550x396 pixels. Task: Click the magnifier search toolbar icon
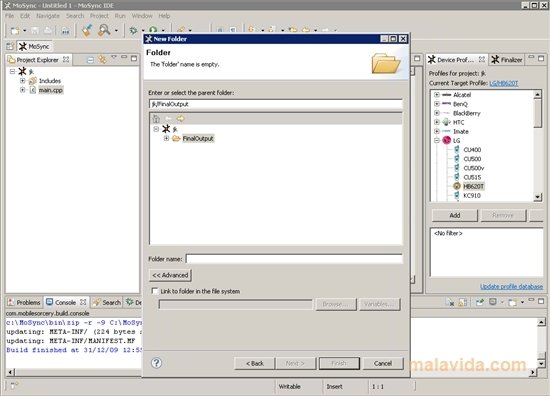pos(104,31)
